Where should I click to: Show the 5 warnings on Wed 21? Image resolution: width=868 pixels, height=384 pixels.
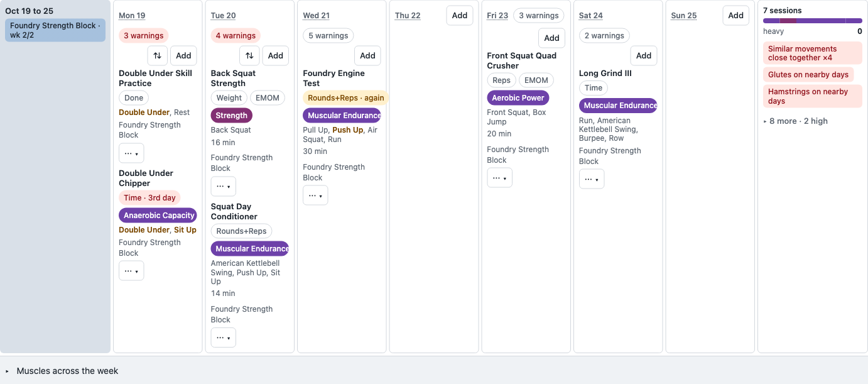click(x=328, y=36)
